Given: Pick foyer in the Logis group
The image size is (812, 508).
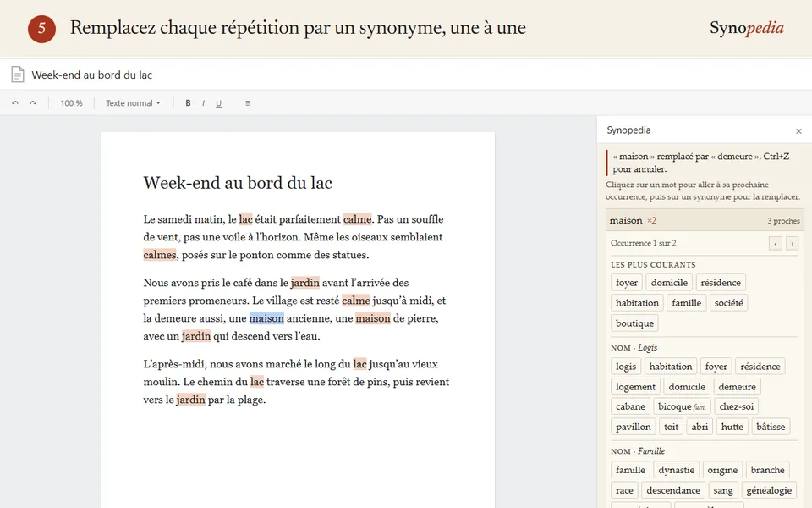Looking at the screenshot, I should [716, 367].
